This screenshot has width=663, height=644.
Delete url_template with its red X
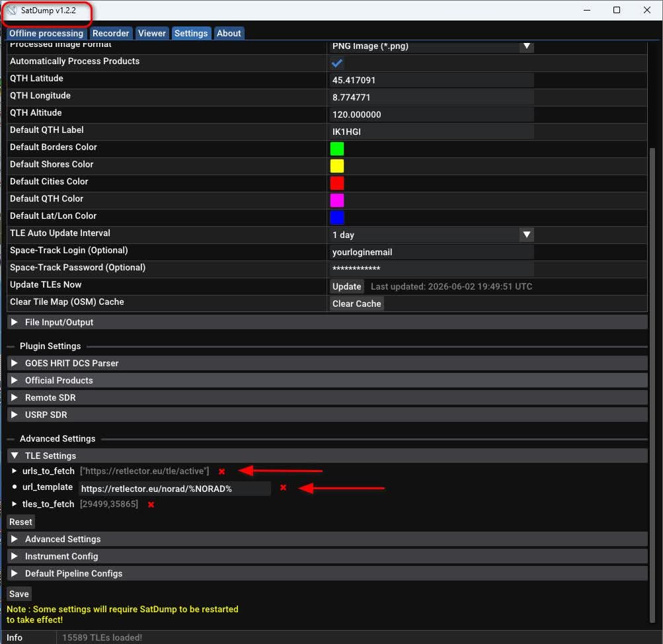point(284,487)
